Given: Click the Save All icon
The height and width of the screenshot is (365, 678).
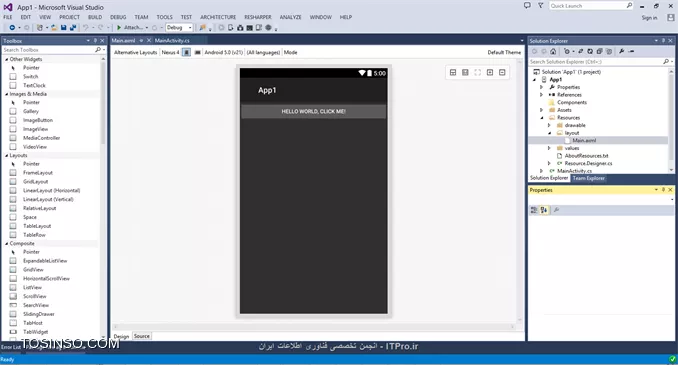Looking at the screenshot, I should coord(73,28).
